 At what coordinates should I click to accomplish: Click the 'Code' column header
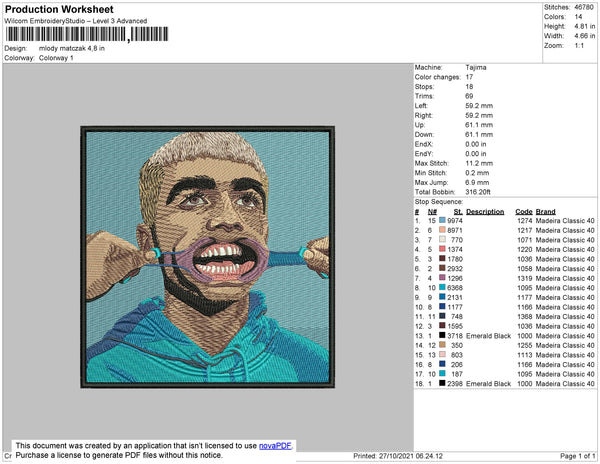(524, 212)
